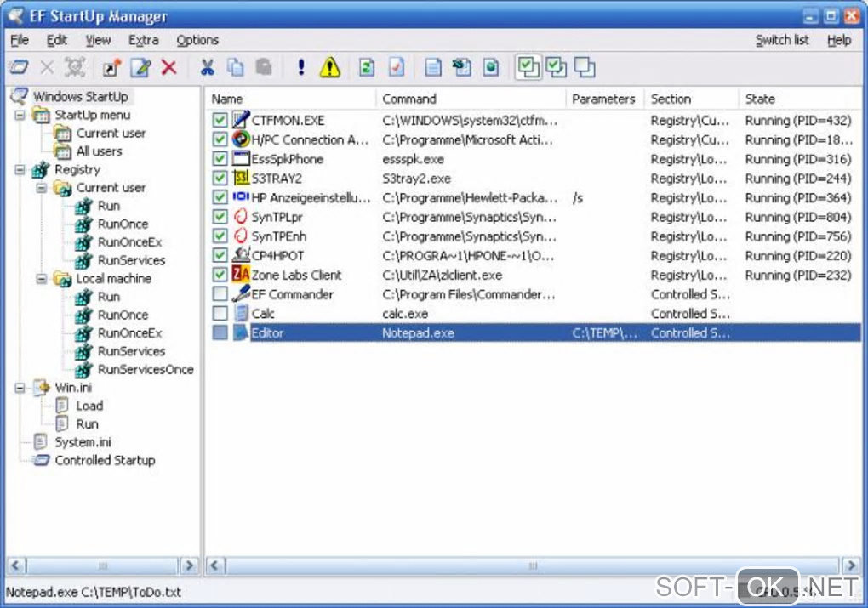Click the HP Anzeigeeinstellu entry icon
This screenshot has height=608, width=868.
coord(241,196)
